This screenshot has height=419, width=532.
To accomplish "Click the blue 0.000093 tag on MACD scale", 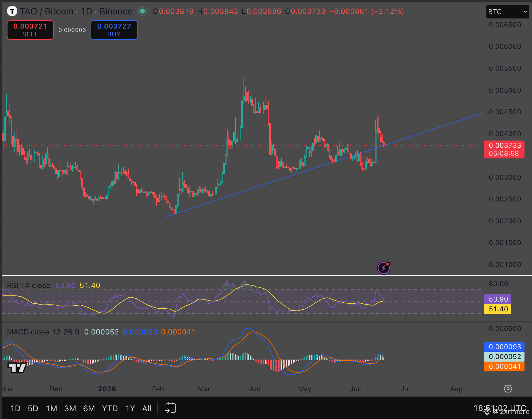I will pyautogui.click(x=504, y=347).
